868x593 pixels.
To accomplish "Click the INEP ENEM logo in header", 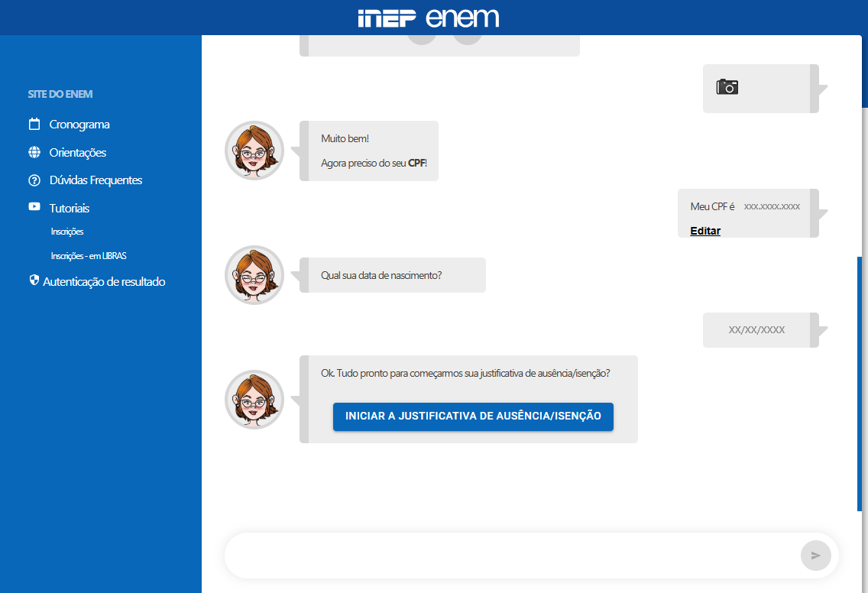I will [x=428, y=18].
